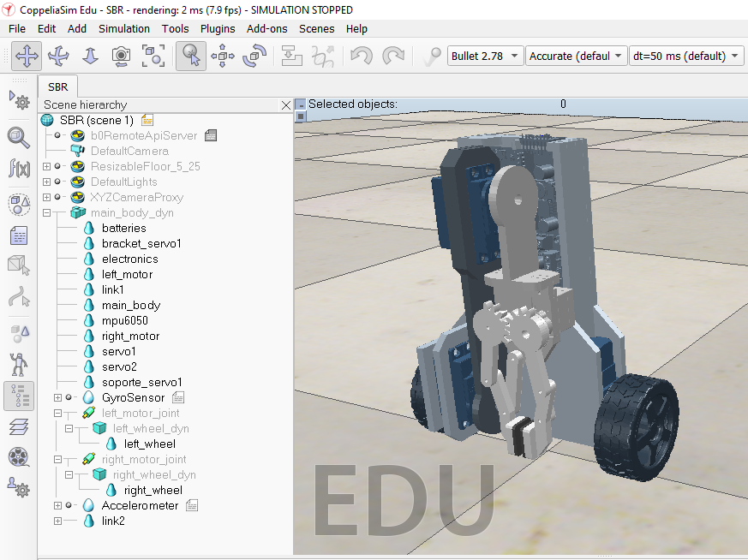Toggle click selection mode
This screenshot has height=560, width=748.
[x=191, y=57]
